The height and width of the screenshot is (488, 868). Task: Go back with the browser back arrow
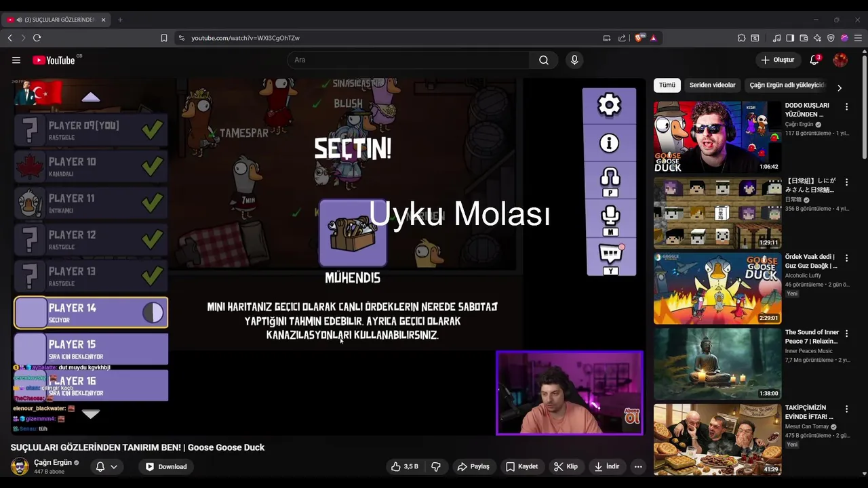(x=10, y=38)
